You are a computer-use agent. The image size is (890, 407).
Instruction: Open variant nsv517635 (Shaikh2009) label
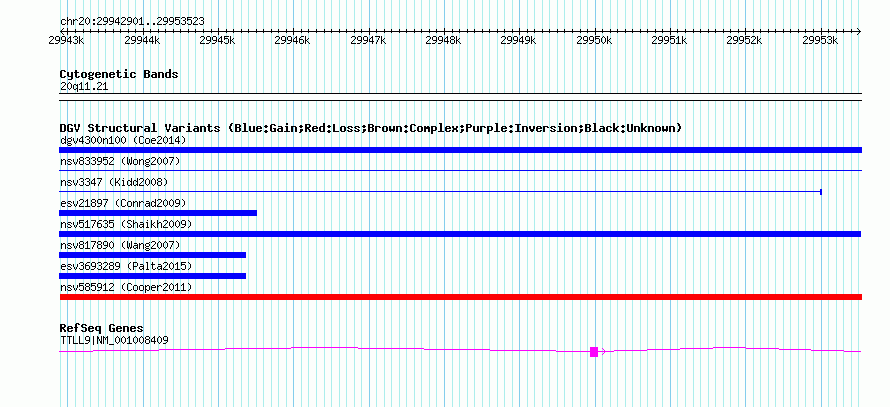click(126, 224)
